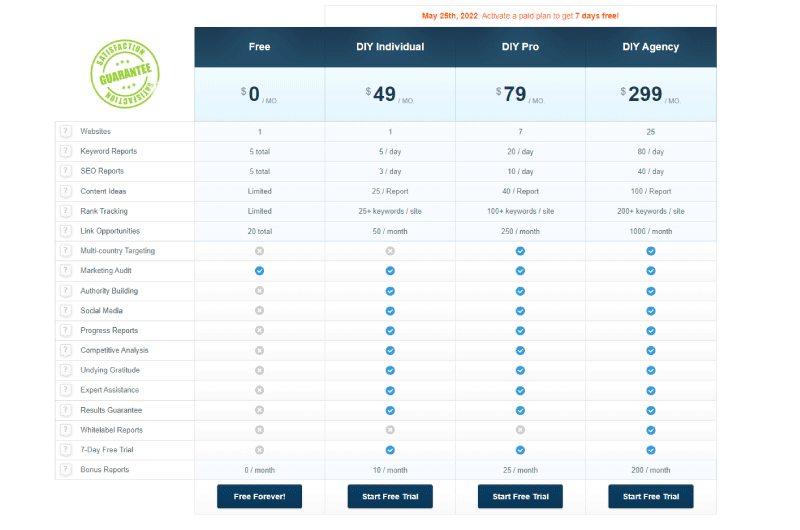Start free trial for DIY Pro plan

point(520,496)
